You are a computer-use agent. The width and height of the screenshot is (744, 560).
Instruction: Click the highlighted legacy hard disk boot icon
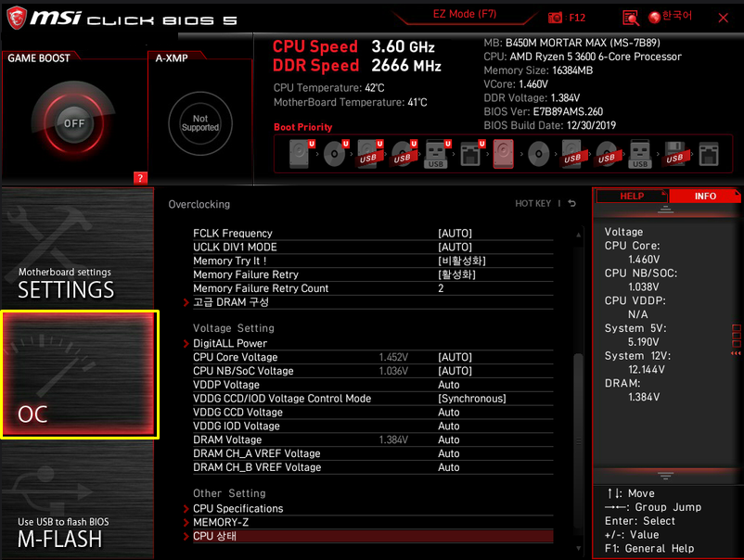click(504, 154)
